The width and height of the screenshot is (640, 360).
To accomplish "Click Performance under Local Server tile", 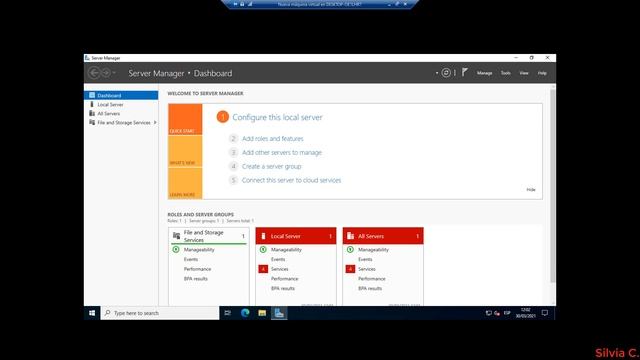I will pyautogui.click(x=284, y=279).
